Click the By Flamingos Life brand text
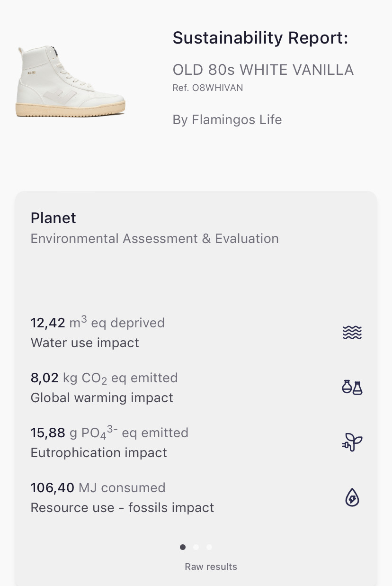The height and width of the screenshot is (586, 392). [227, 120]
